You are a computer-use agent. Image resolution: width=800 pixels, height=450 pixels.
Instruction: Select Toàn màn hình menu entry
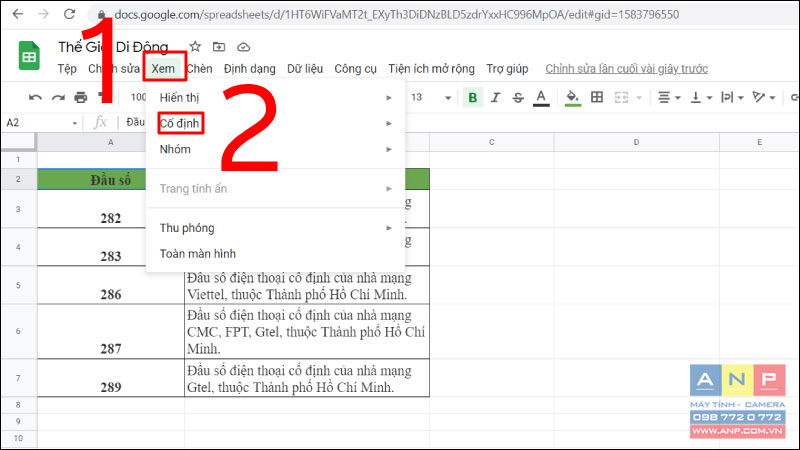[276, 254]
